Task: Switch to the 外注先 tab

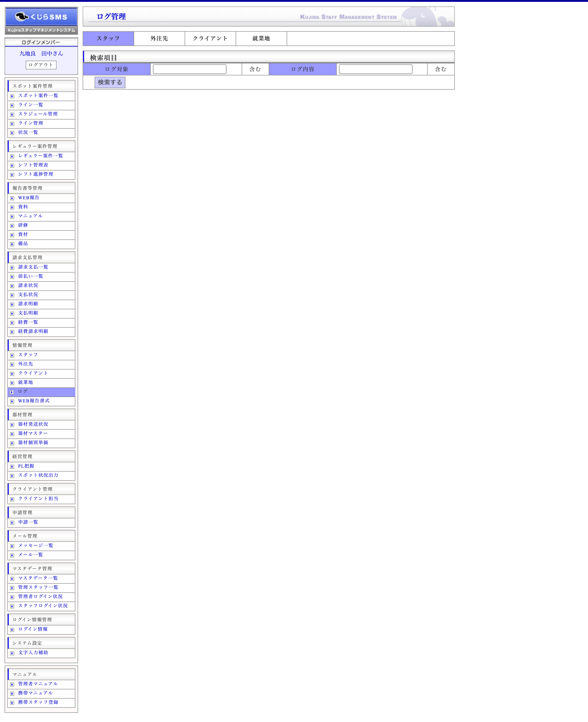Action: [159, 39]
